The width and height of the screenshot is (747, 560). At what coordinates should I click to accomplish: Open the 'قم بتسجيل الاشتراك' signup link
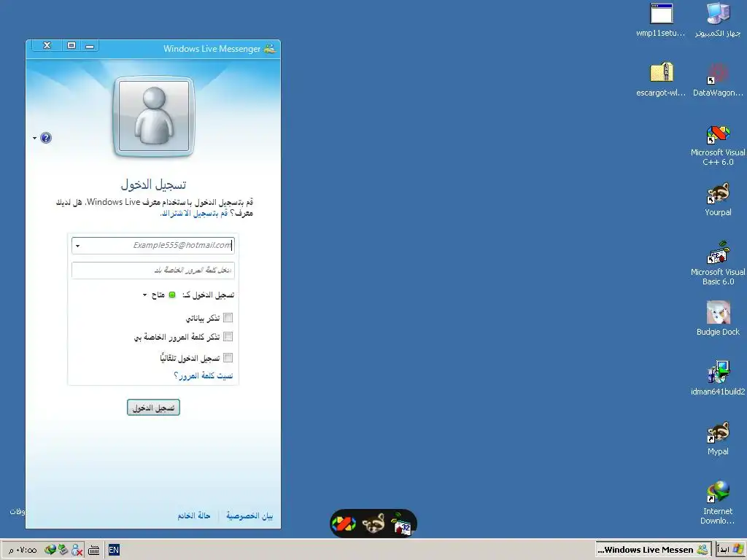tap(194, 214)
